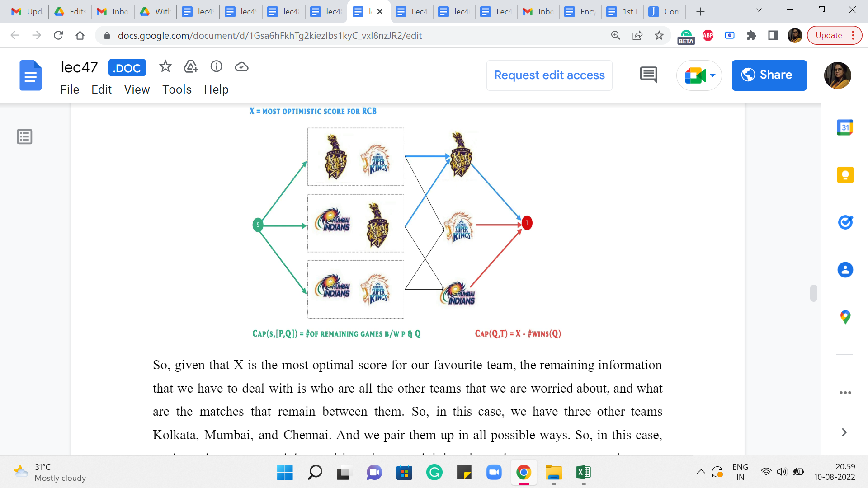Click the blue Share button
This screenshot has height=488, width=868.
(x=769, y=75)
